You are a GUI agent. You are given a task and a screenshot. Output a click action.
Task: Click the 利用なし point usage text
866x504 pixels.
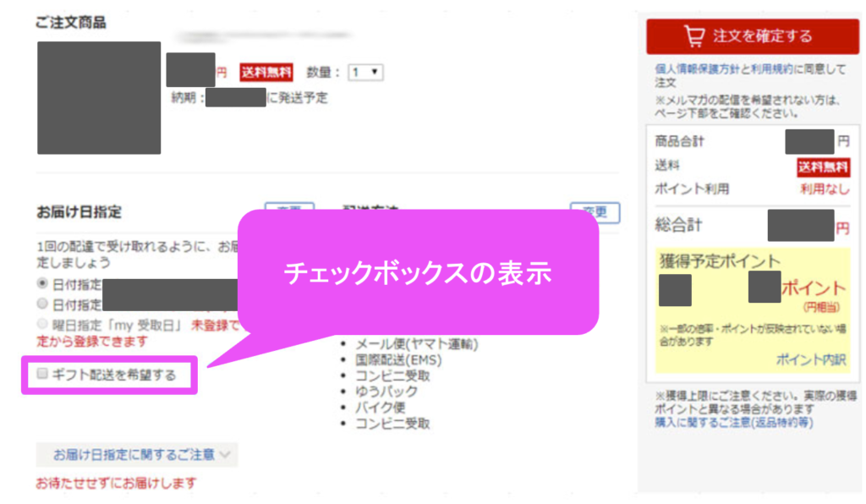[825, 189]
